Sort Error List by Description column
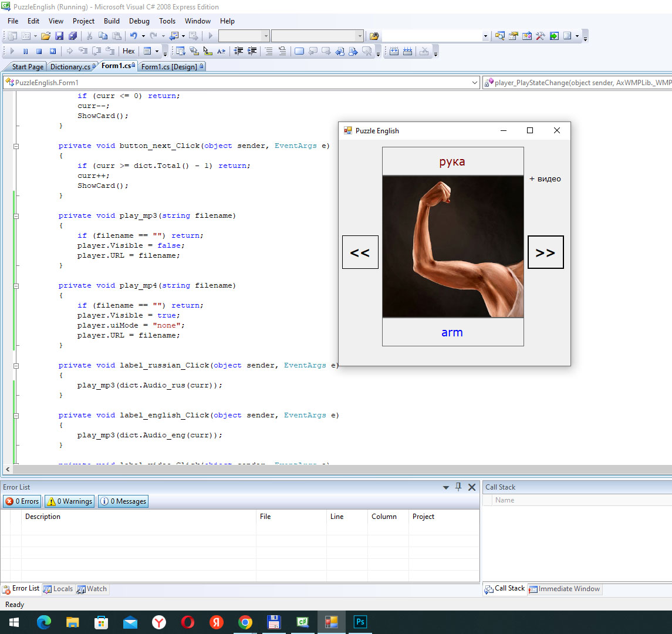This screenshot has width=672, height=634. (x=139, y=517)
